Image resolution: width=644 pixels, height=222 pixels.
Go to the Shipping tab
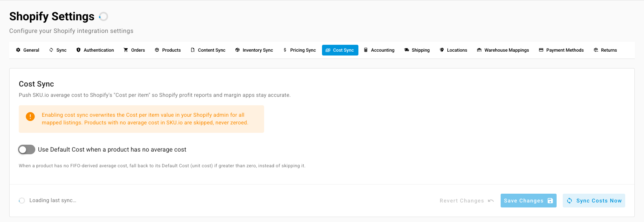417,50
